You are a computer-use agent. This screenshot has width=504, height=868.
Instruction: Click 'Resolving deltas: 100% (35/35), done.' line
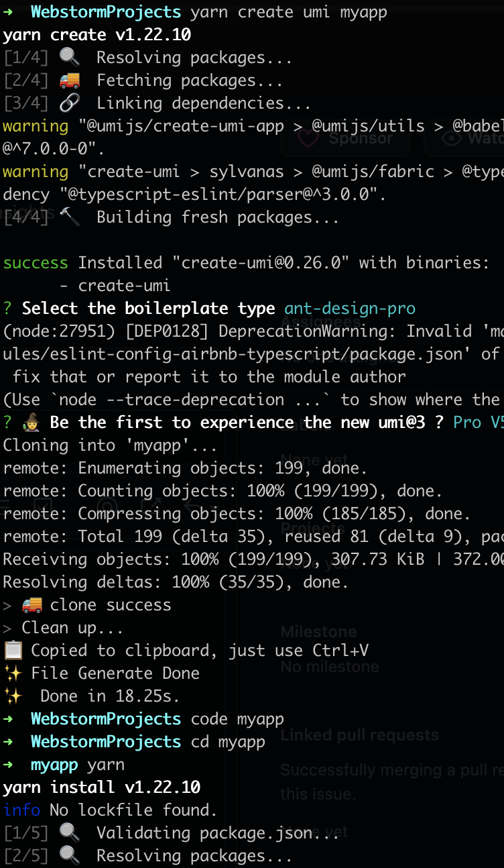pos(176,582)
